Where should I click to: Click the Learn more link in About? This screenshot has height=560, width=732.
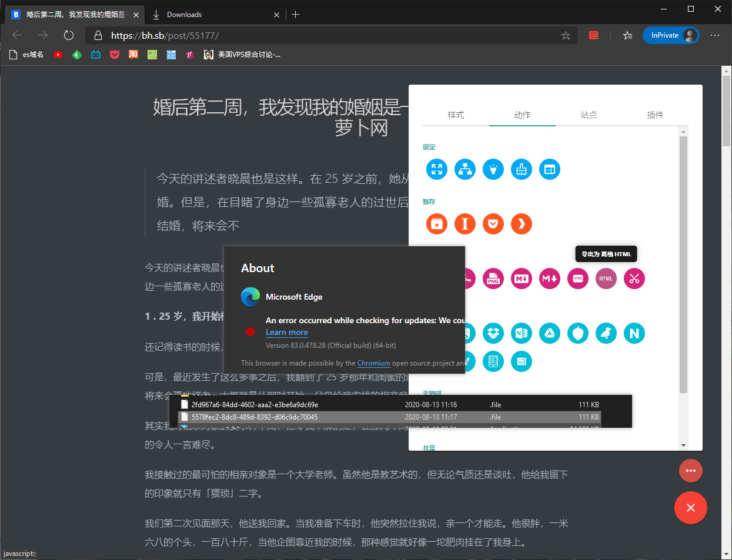[287, 332]
